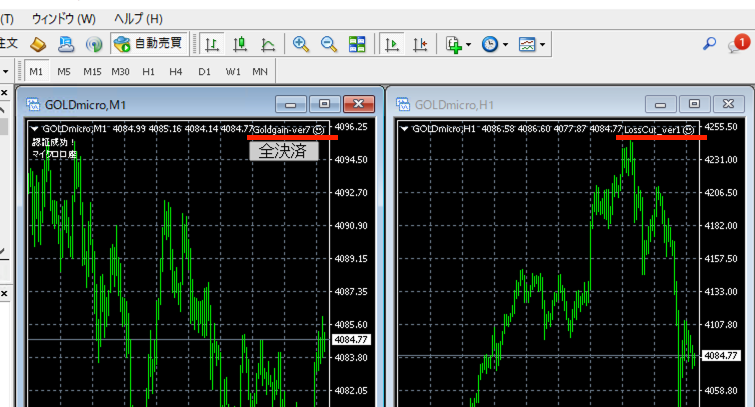The width and height of the screenshot is (755, 407).
Task: Zoom in on the chart
Action: (301, 44)
